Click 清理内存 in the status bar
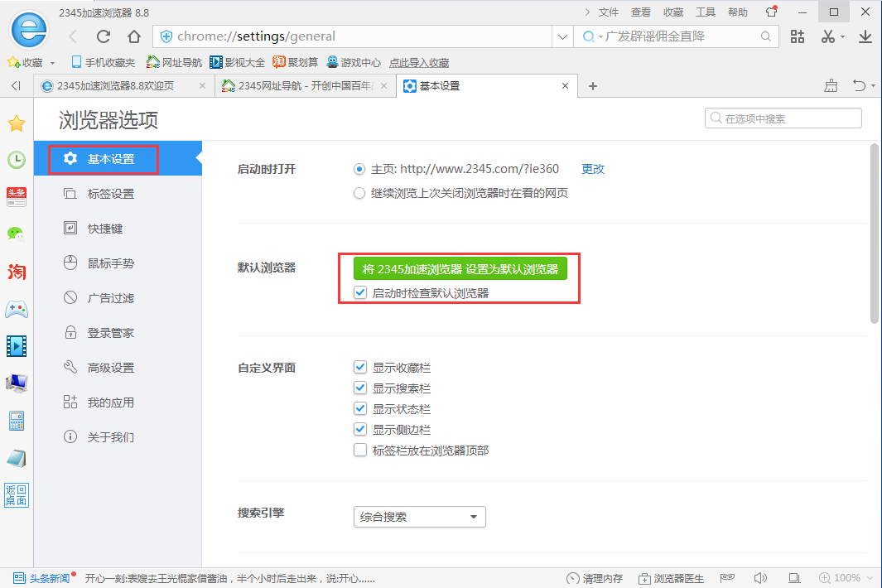 [595, 578]
